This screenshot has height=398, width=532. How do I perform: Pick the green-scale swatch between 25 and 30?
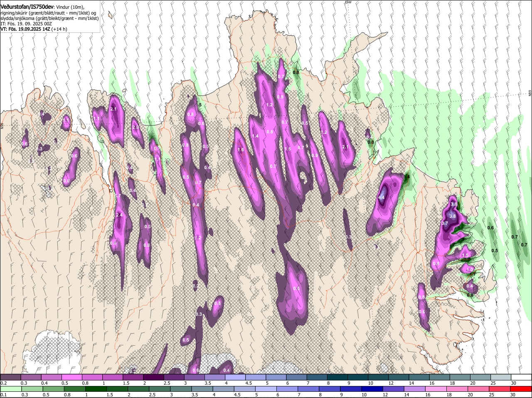(x=500, y=389)
